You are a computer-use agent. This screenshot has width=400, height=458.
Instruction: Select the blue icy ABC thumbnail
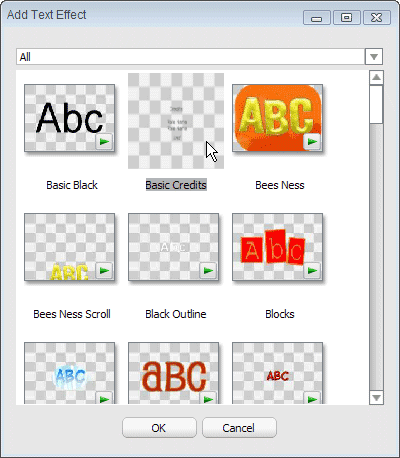click(x=70, y=373)
